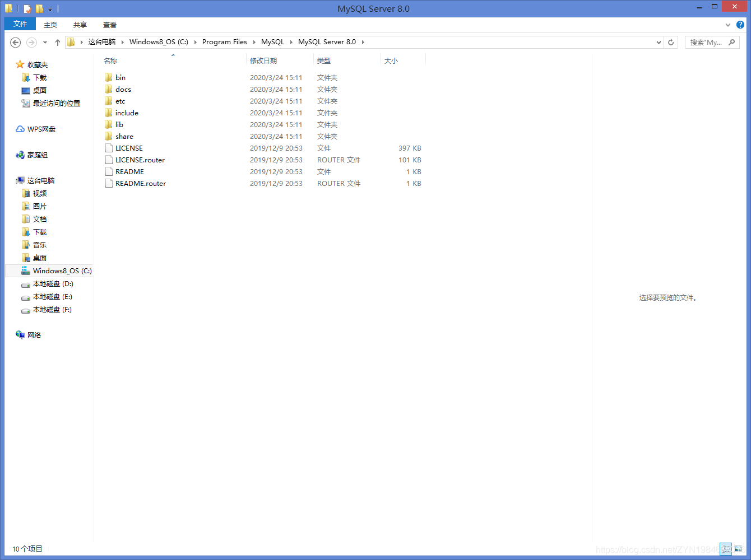The height and width of the screenshot is (560, 751).
Task: Open quick access toolbar customize dropdown
Action: coord(50,9)
